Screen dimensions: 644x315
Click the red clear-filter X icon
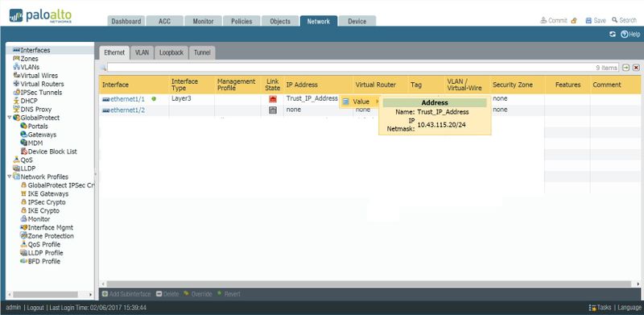pyautogui.click(x=636, y=68)
